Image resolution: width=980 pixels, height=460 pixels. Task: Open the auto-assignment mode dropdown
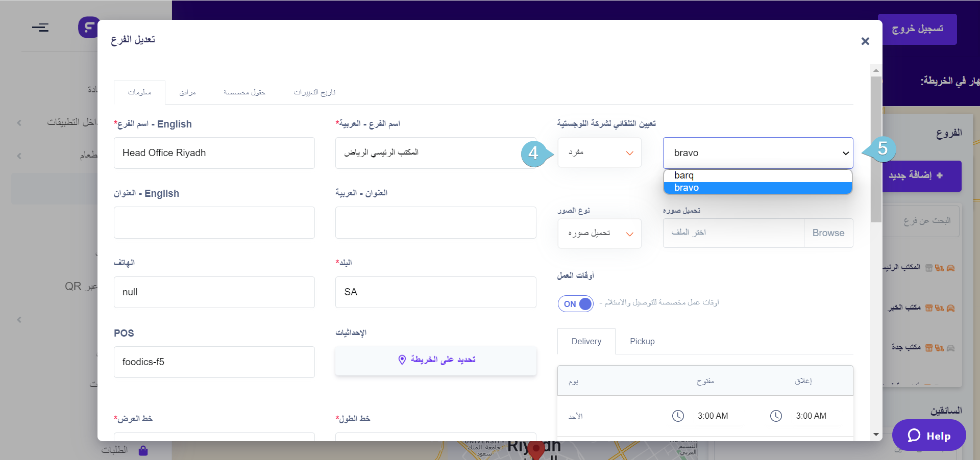[x=600, y=152]
